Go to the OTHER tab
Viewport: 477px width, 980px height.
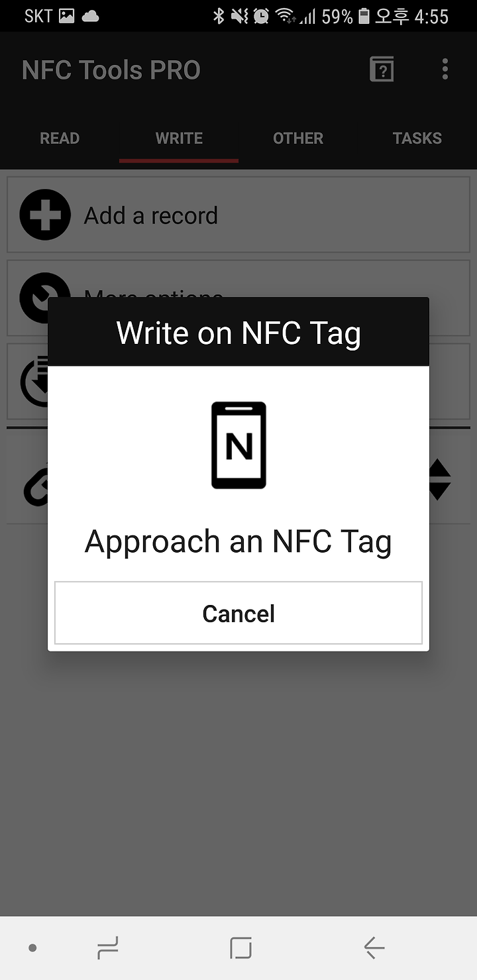pyautogui.click(x=298, y=138)
